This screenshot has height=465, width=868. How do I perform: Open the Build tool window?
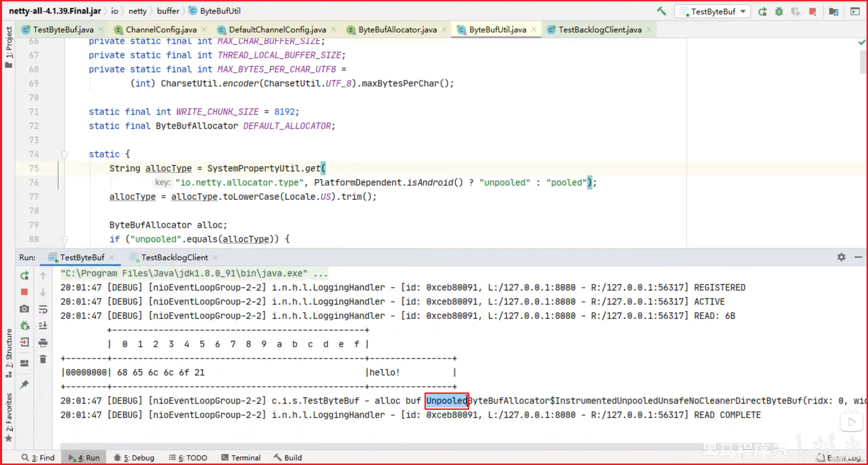point(288,458)
